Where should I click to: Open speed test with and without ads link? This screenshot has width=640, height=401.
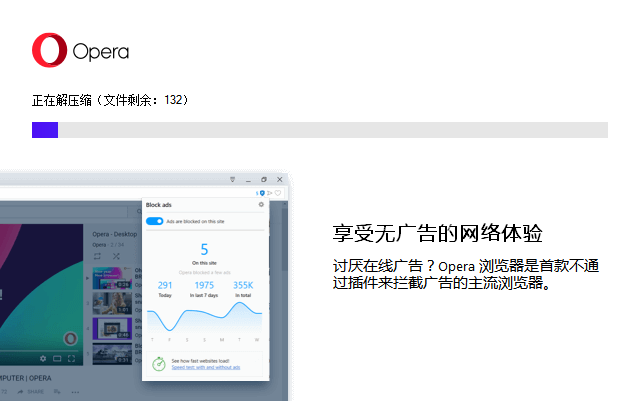tap(206, 367)
